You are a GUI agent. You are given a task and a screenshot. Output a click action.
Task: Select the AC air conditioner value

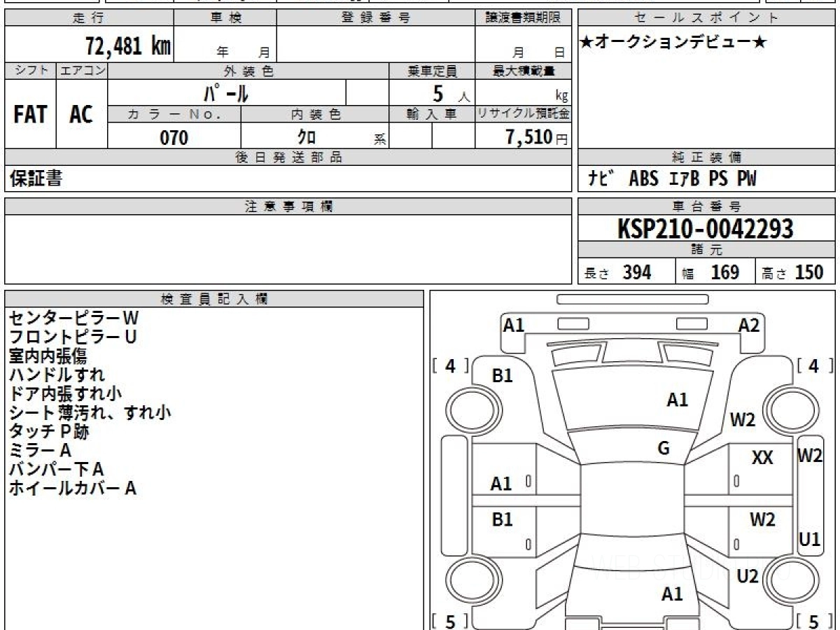[x=81, y=115]
